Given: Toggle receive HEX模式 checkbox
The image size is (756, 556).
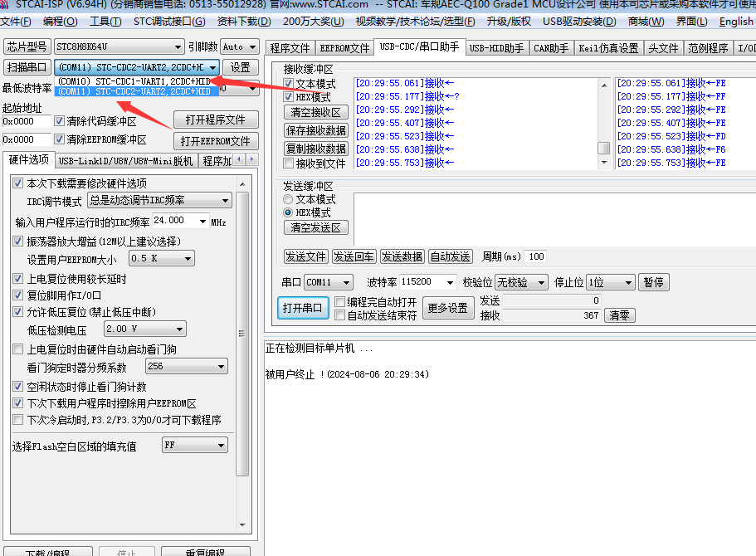Looking at the screenshot, I should (288, 97).
